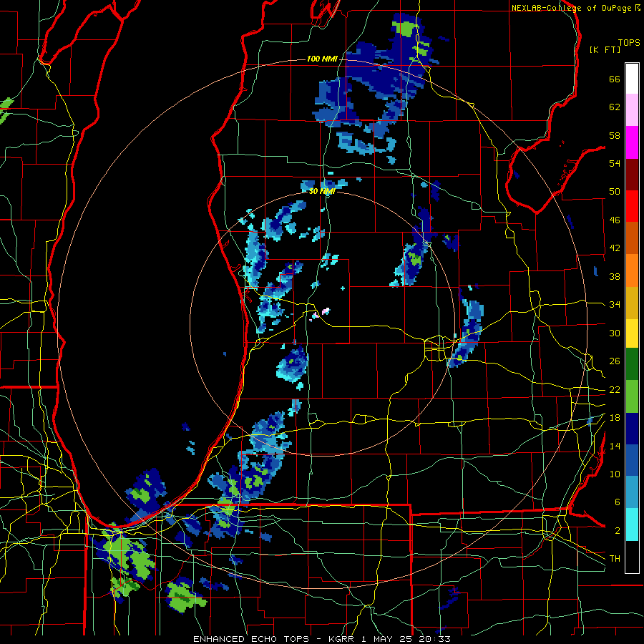Click the legend value '42'

point(615,248)
